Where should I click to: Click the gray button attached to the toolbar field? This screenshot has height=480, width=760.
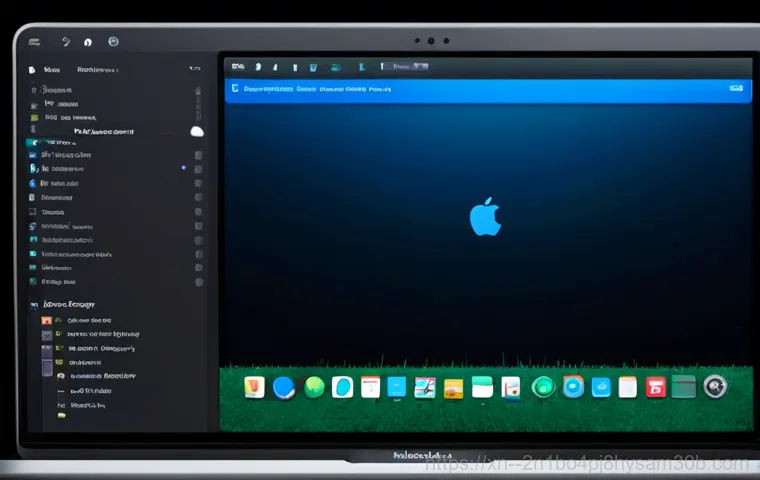[x=420, y=66]
